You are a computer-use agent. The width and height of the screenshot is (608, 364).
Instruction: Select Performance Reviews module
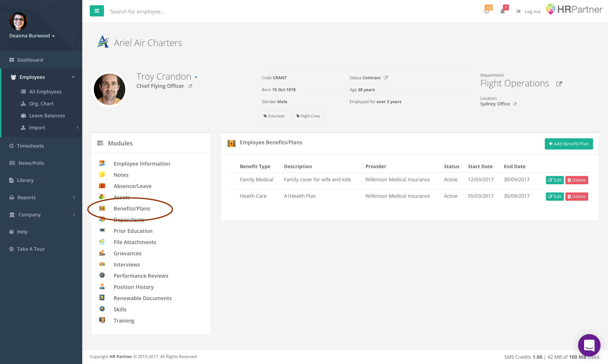tap(141, 276)
